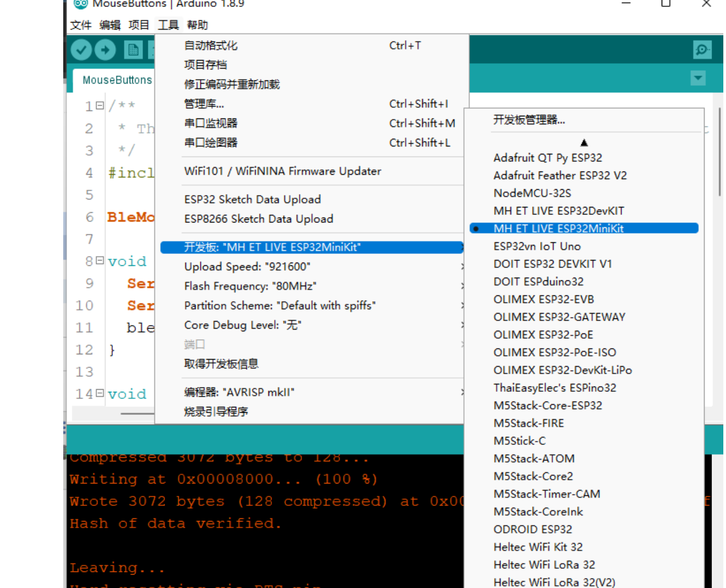Click the editor vertical scrollbar thumb
This screenshot has width=726, height=588.
(x=720, y=152)
